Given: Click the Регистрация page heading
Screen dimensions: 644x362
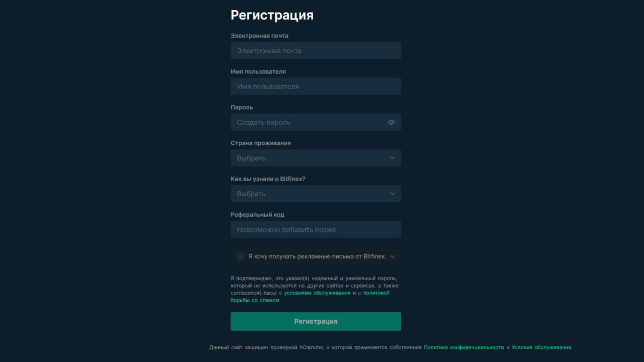Looking at the screenshot, I should pyautogui.click(x=272, y=15).
